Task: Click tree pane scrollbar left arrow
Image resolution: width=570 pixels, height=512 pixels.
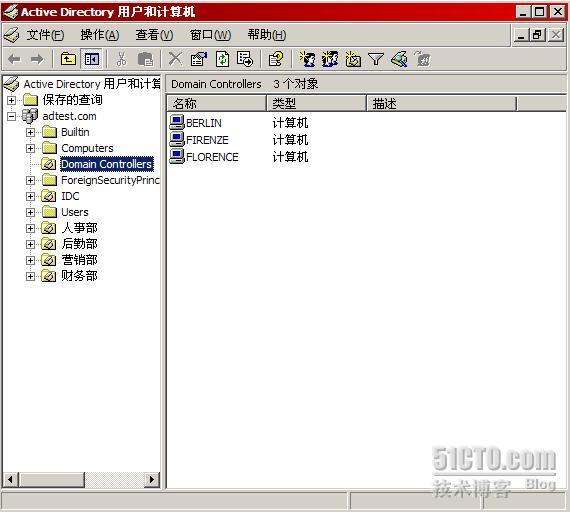Action: 11,480
